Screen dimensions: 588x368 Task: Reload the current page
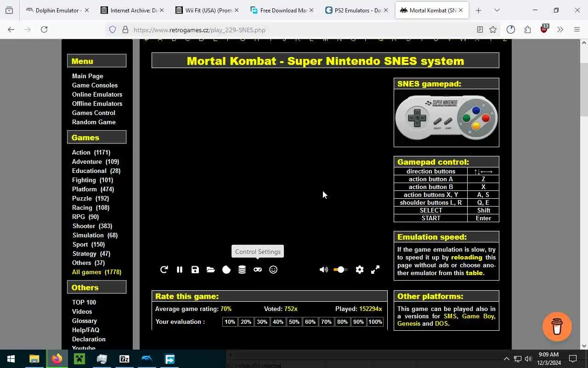coord(44,29)
